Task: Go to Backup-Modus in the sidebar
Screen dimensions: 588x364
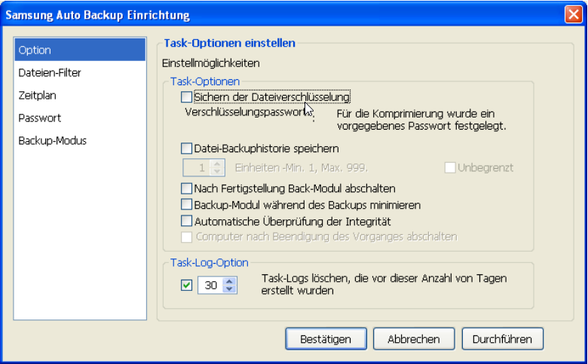Action: (80, 141)
